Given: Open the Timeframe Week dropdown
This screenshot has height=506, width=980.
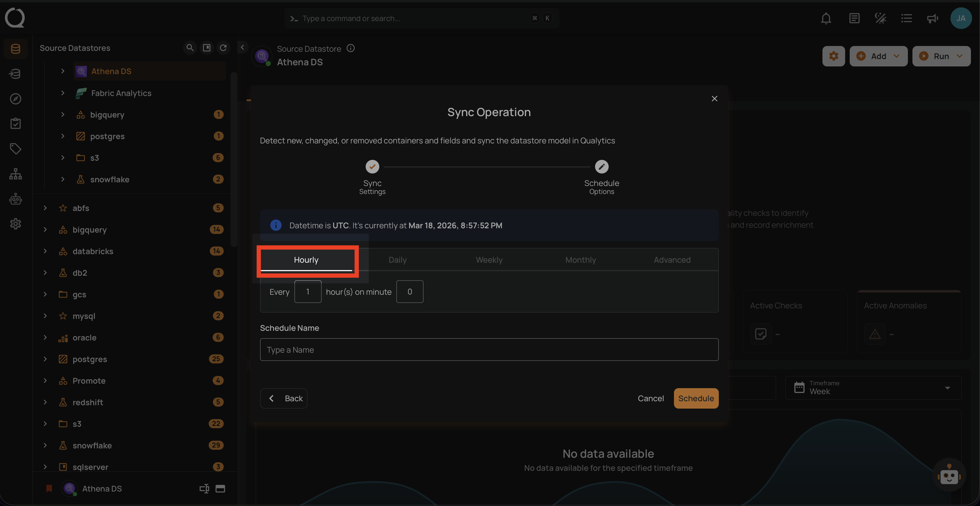Looking at the screenshot, I should 874,388.
